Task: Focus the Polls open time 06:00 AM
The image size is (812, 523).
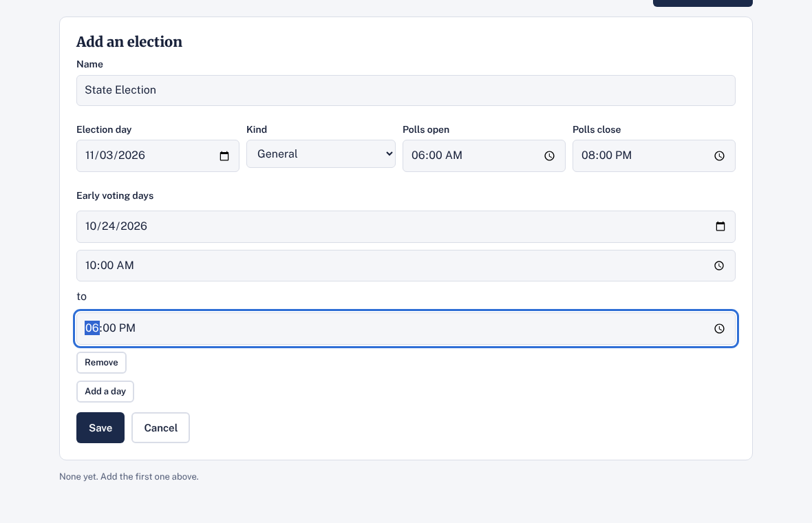Action: (x=484, y=156)
